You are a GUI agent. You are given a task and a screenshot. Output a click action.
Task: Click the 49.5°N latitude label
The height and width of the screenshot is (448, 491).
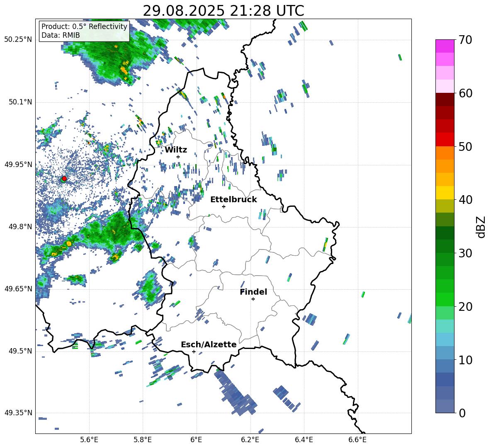(x=20, y=351)
